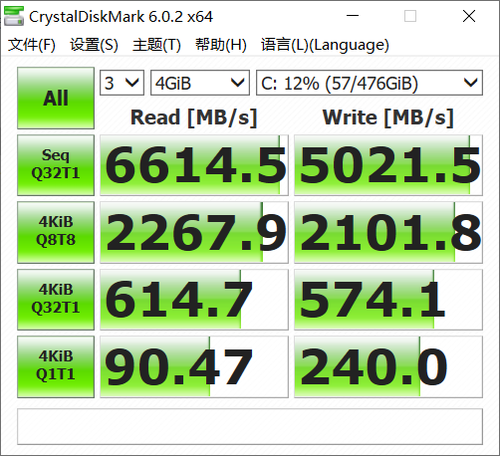Start the 4KiB Q8T8 test
Image resolution: width=500 pixels, height=456 pixels.
coord(56,232)
